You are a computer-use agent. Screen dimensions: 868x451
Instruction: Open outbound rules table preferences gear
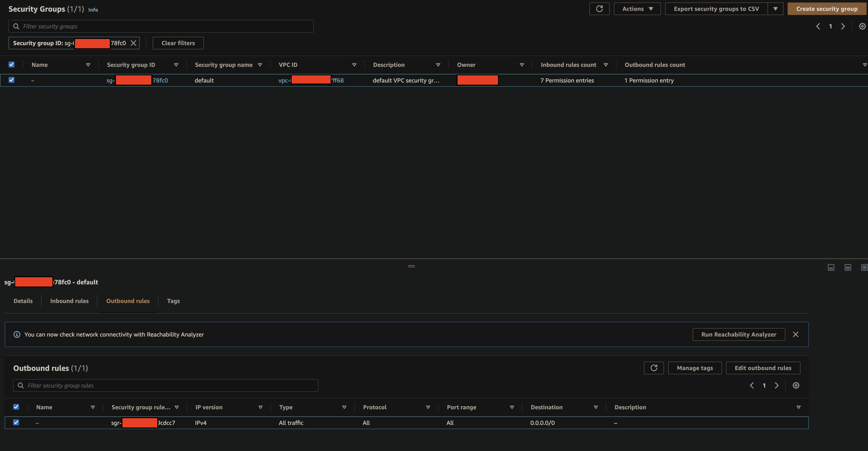click(x=796, y=385)
